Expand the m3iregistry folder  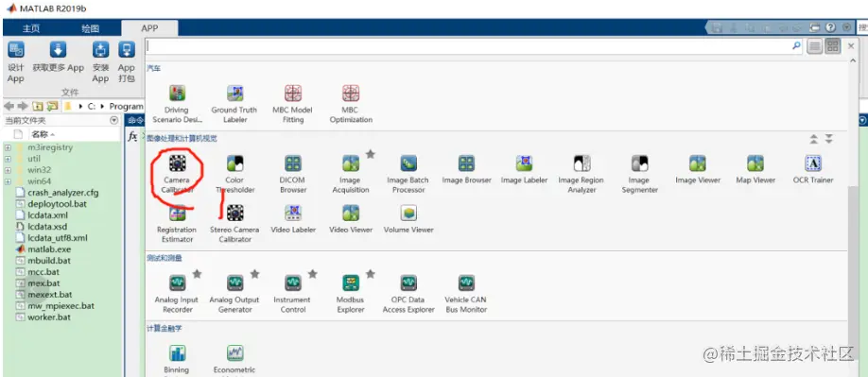coord(8,147)
